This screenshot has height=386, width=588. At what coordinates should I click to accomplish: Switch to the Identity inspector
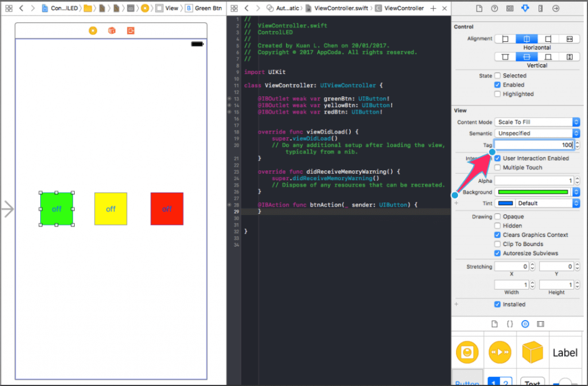(x=510, y=8)
